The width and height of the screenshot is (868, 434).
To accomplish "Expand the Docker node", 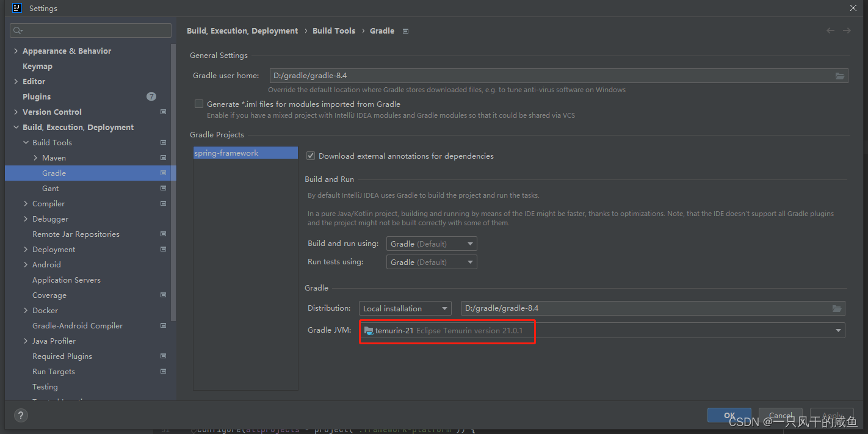I will pyautogui.click(x=26, y=311).
